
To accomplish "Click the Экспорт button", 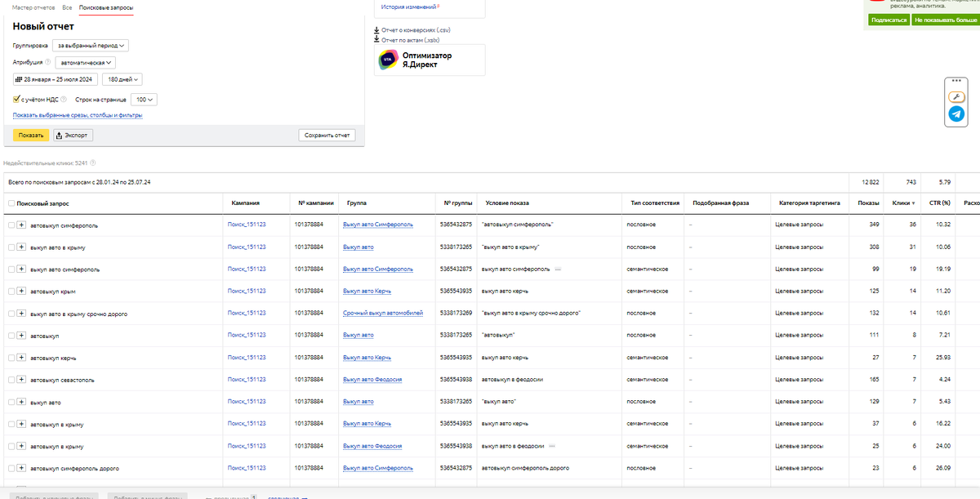I will tap(73, 135).
